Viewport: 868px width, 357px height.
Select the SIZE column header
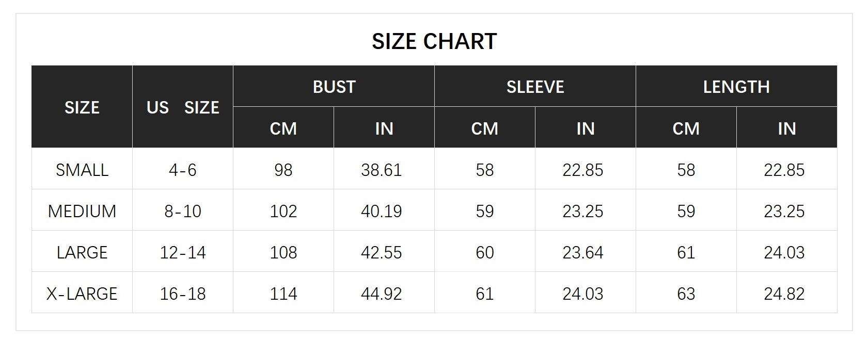pos(82,107)
